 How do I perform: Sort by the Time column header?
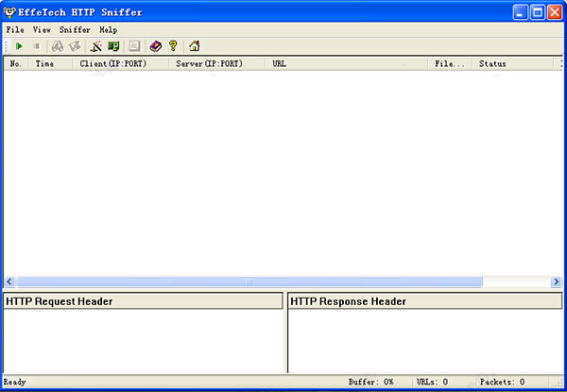tap(50, 63)
